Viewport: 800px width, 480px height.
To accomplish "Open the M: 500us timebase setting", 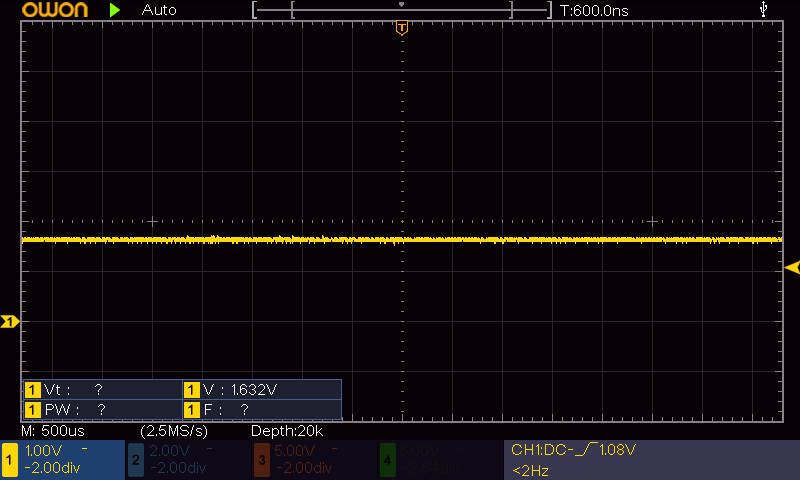I will (x=54, y=431).
